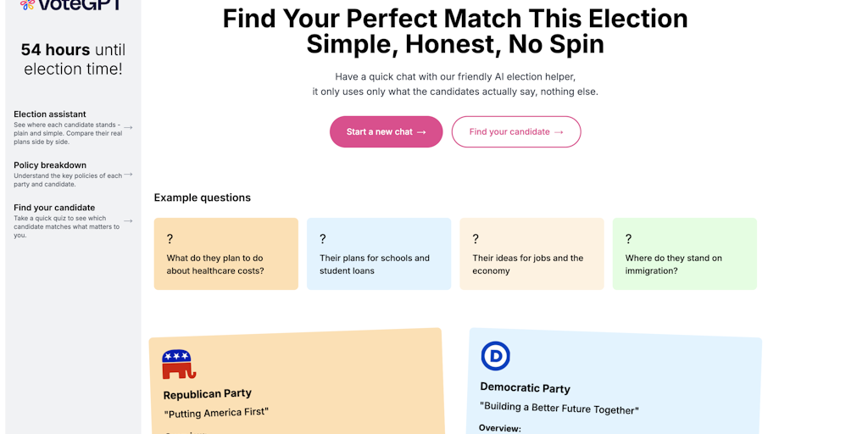
Task: Click question mark icon on schools card
Action: (x=322, y=239)
